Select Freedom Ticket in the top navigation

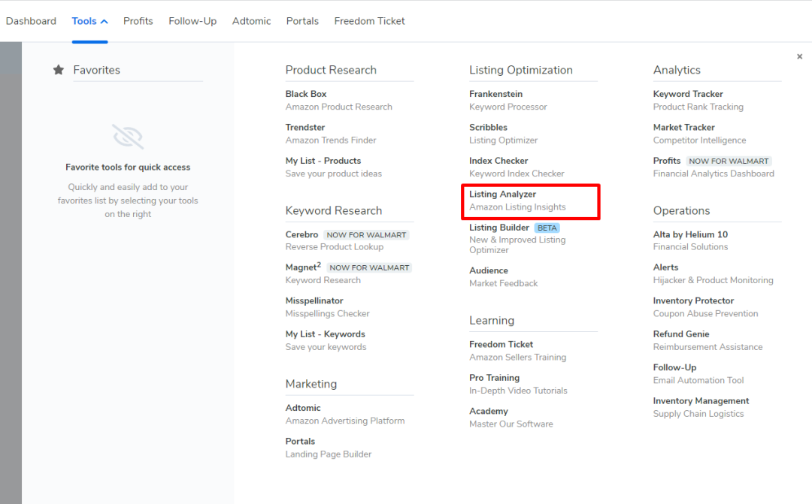[x=369, y=21]
